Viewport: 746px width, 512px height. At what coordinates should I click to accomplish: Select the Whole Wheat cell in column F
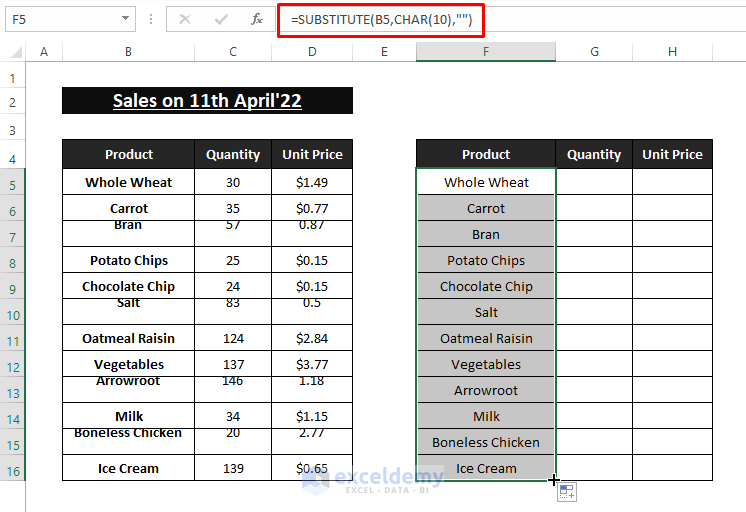pyautogui.click(x=486, y=182)
